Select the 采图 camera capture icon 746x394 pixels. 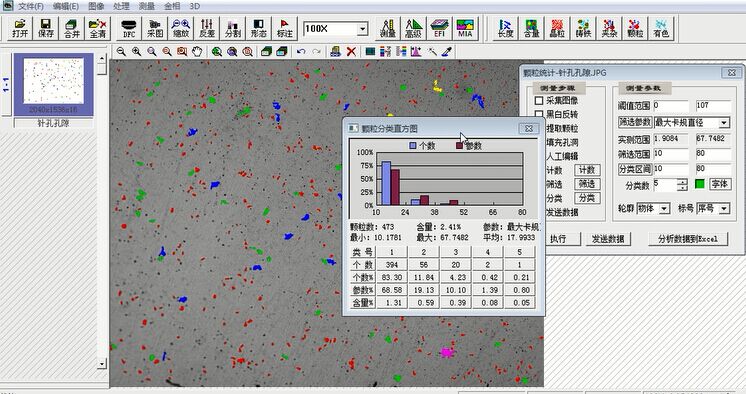[155, 28]
